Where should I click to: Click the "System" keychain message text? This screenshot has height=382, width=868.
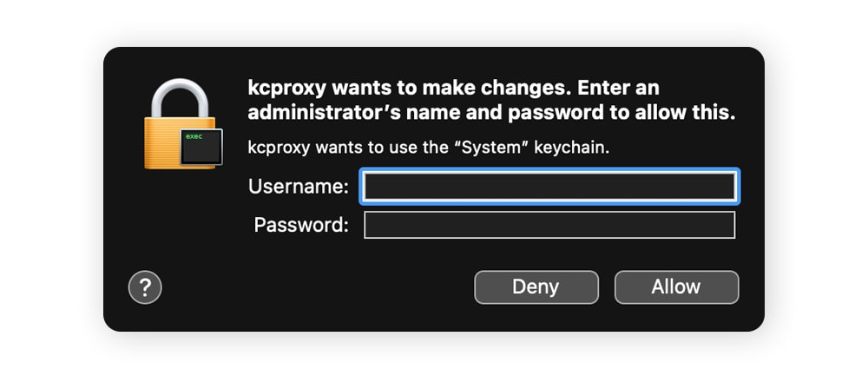[x=429, y=148]
